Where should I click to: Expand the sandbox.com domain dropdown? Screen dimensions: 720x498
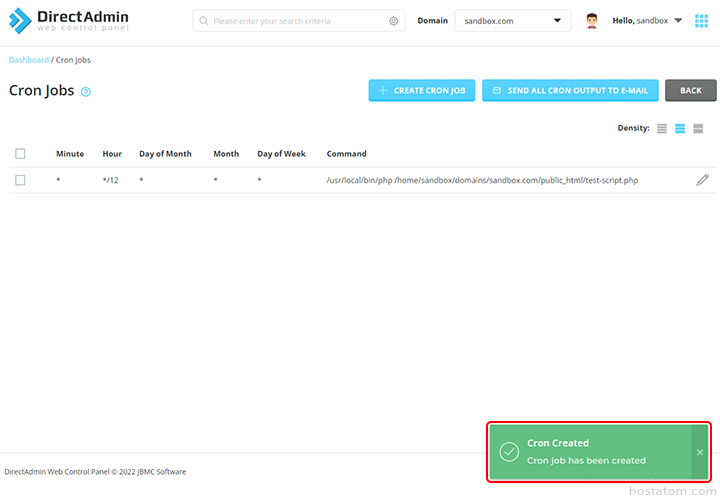click(x=512, y=21)
